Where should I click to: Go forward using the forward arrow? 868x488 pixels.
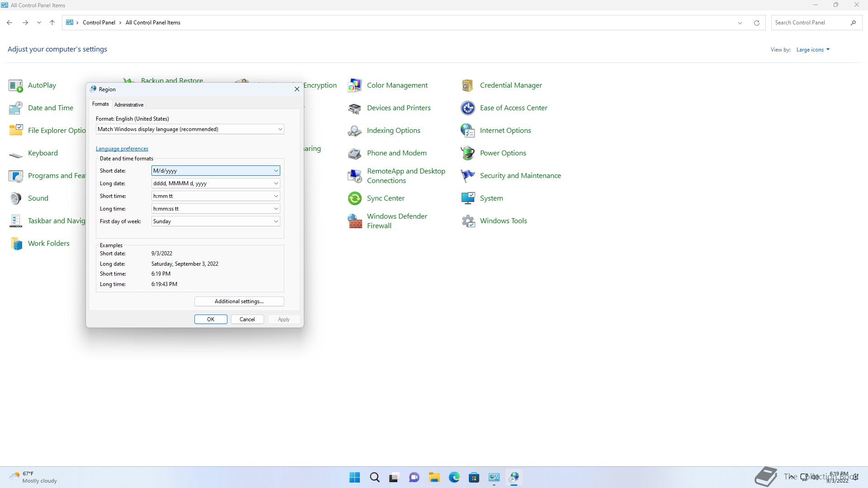click(25, 23)
